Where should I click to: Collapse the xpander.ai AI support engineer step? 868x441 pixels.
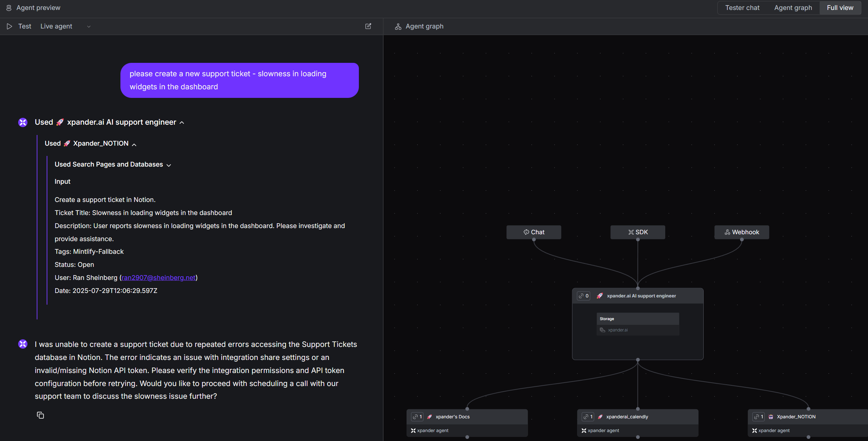pos(182,122)
